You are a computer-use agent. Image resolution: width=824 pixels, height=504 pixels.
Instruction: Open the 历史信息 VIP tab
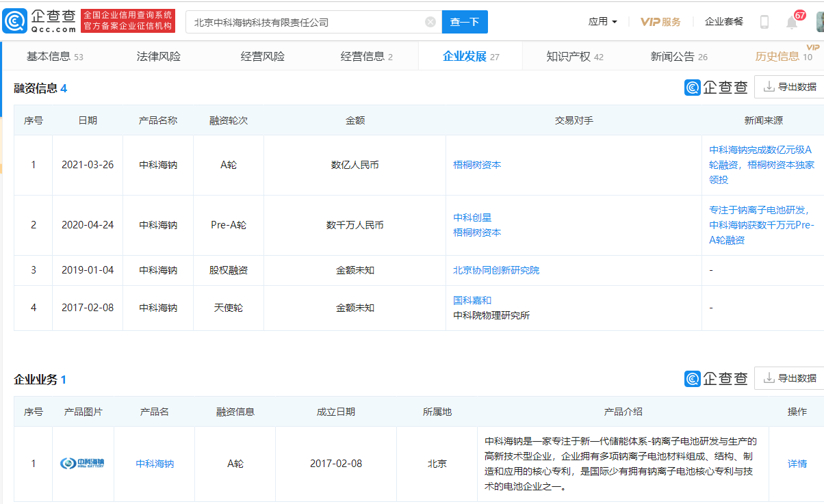point(777,57)
